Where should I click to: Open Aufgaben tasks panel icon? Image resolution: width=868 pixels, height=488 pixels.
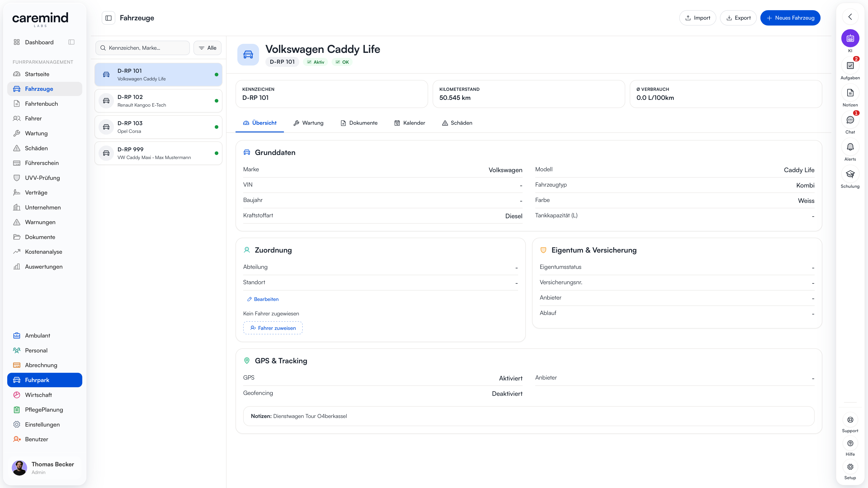pos(850,66)
